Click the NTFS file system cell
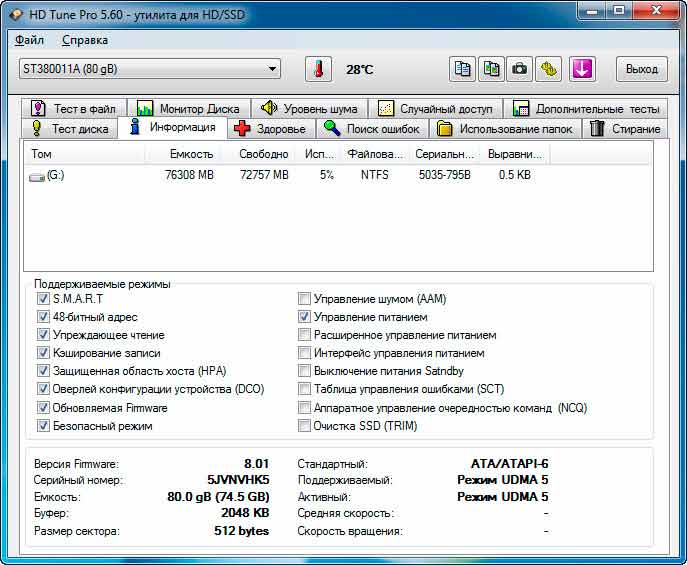687x565 pixels. pos(375,175)
